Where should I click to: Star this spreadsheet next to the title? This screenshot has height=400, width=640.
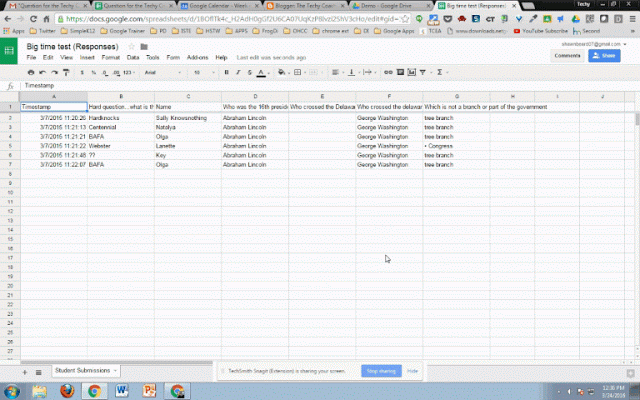tap(132, 46)
